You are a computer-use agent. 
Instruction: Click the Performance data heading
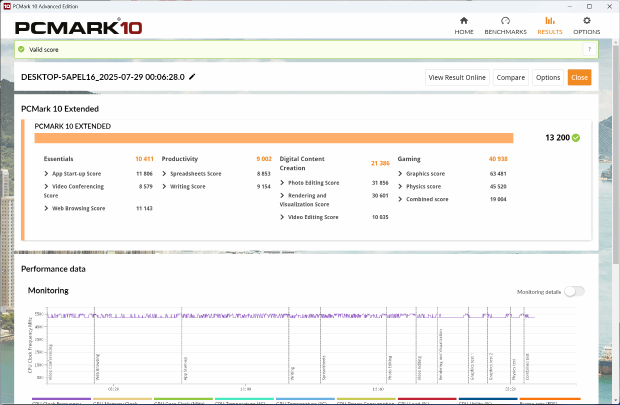(x=53, y=269)
